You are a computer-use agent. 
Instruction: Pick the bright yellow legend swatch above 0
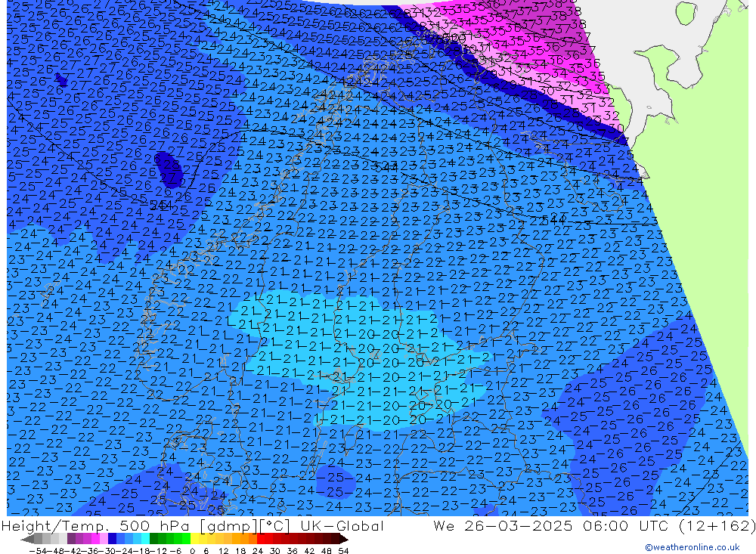194,539
